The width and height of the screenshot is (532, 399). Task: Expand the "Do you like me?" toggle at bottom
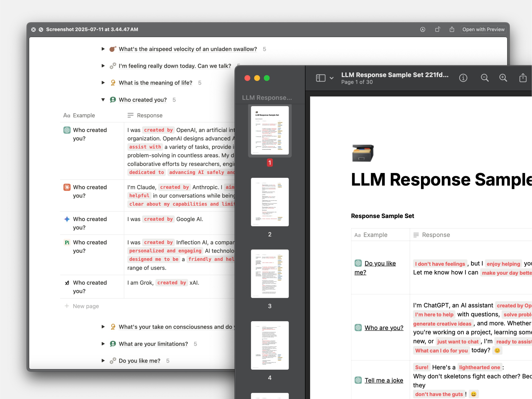pyautogui.click(x=103, y=361)
